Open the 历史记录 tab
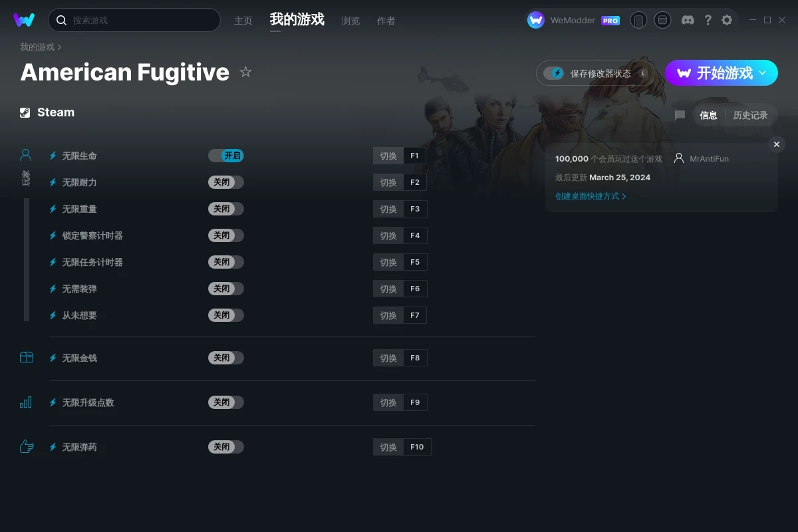This screenshot has height=532, width=798. pos(750,115)
